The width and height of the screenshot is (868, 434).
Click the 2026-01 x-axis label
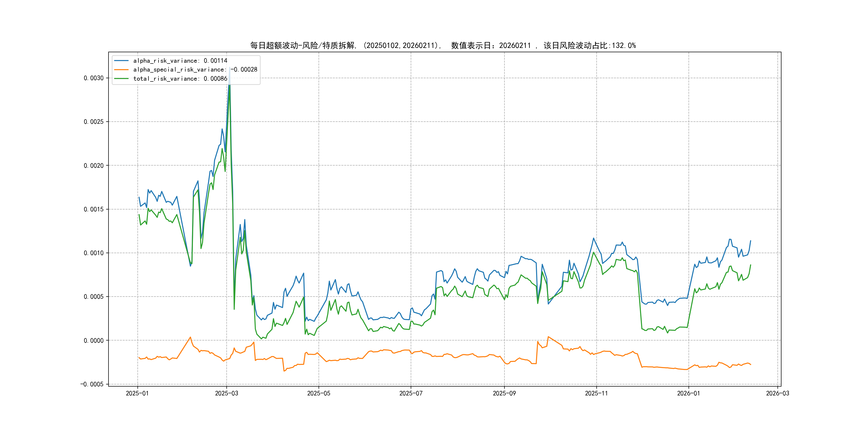(x=689, y=393)
